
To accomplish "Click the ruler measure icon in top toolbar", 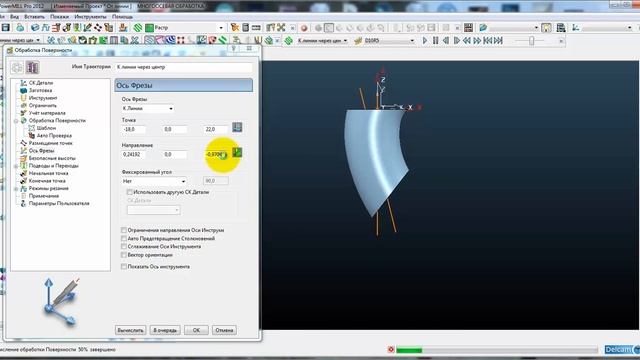I will (256, 28).
